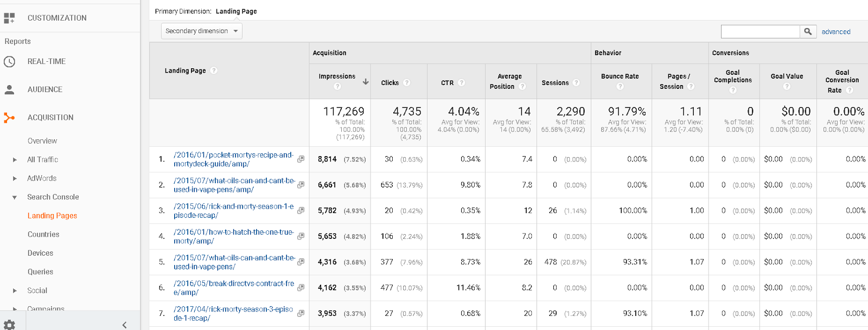Sort table by Clicks column
The height and width of the screenshot is (330, 868).
[x=390, y=83]
